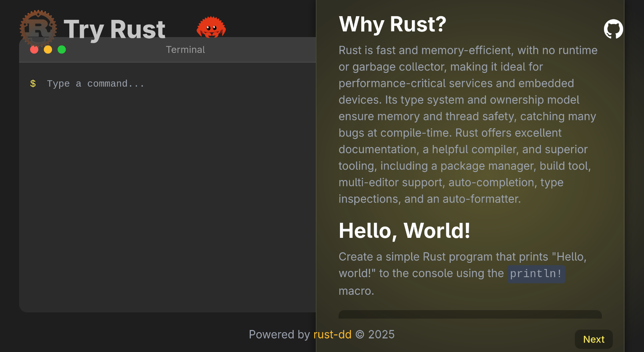Screen dimensions: 644x352
Task: Open the rust-dd footer link
Action: pyautogui.click(x=332, y=334)
